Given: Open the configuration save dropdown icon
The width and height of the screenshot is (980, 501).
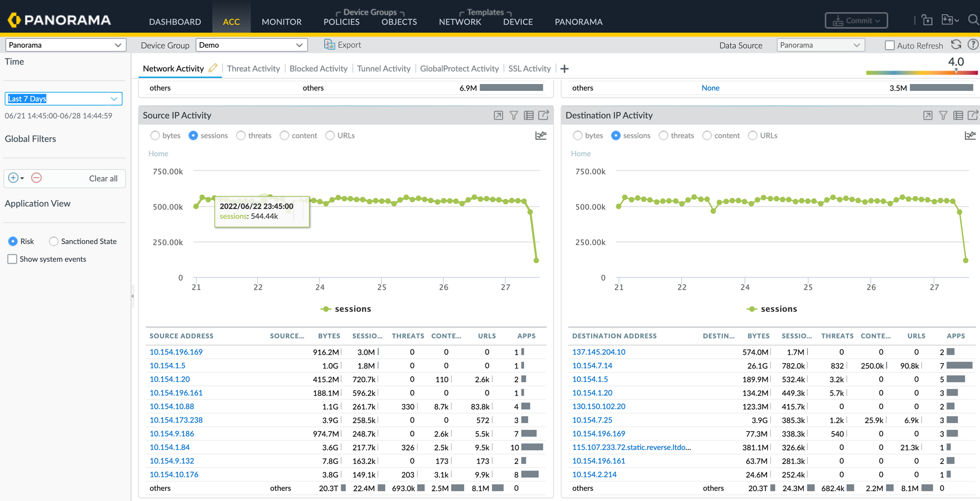Looking at the screenshot, I should pos(950,20).
